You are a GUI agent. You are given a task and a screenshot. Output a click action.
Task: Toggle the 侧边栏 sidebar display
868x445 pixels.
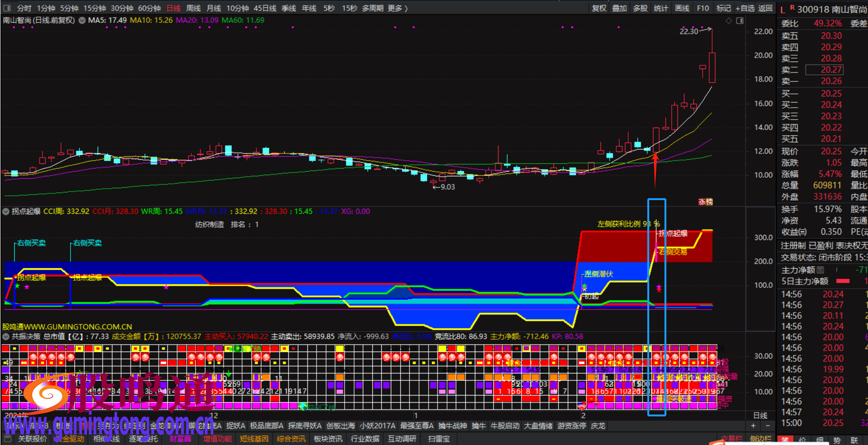click(x=760, y=439)
